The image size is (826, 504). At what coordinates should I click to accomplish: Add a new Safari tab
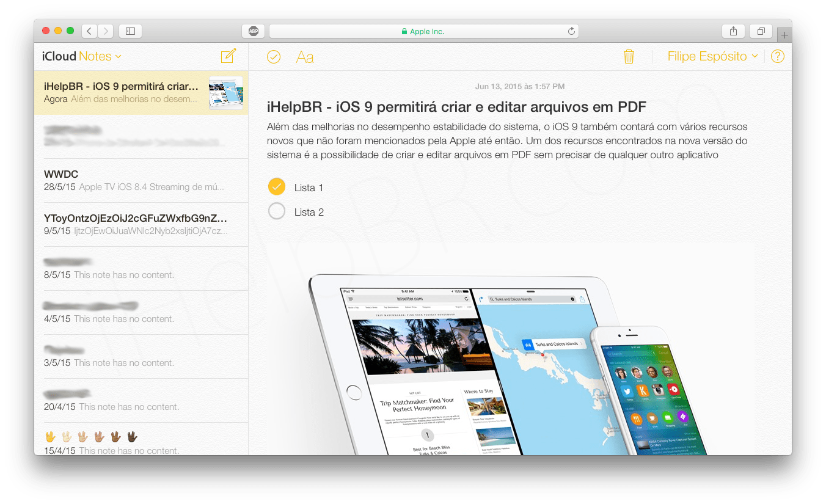pos(785,35)
